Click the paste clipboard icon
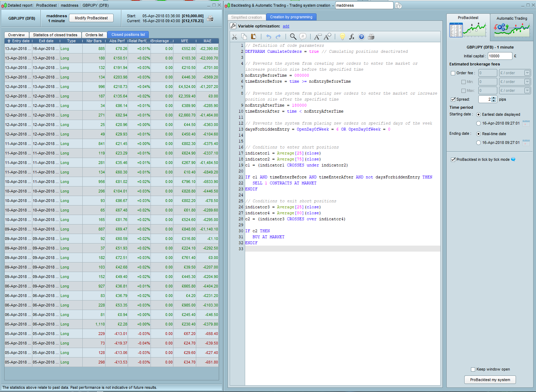Screen dimensions: 536x392 click(253, 37)
